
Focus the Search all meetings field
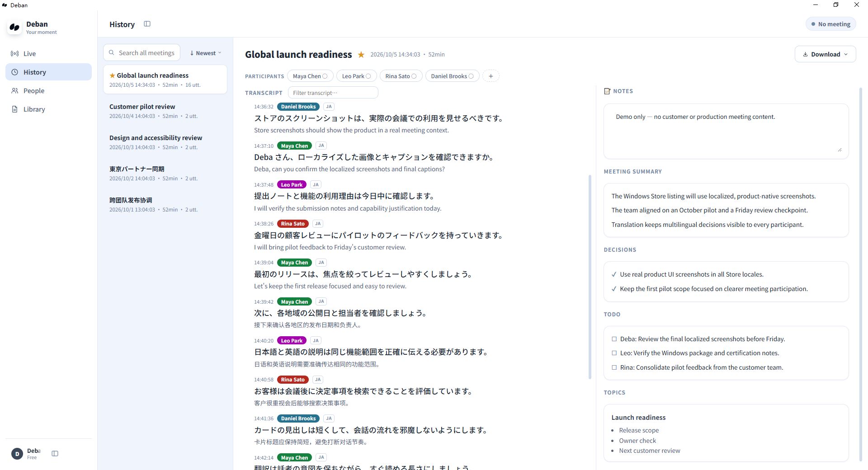coord(142,53)
